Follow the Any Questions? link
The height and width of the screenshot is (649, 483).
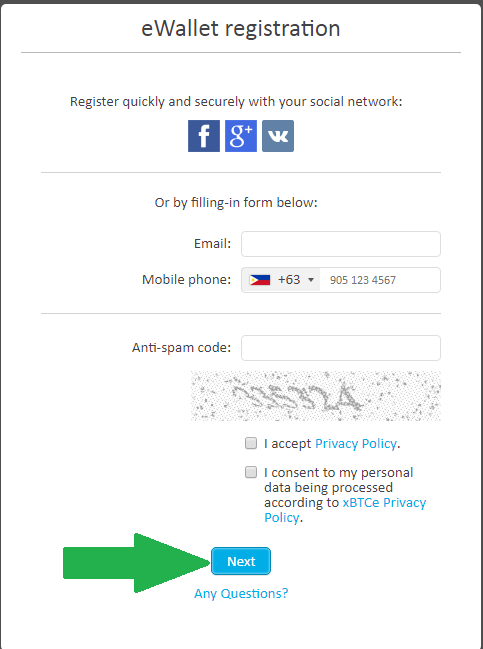click(x=241, y=594)
